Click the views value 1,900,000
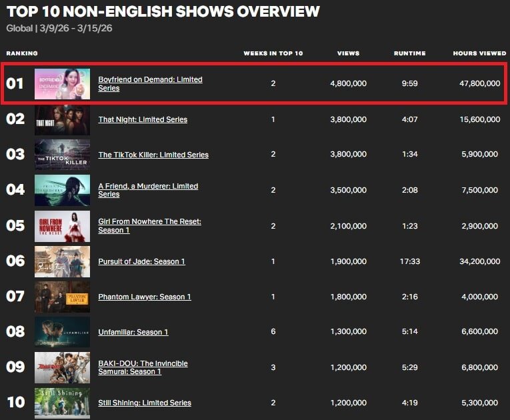This screenshot has width=510, height=420. tap(349, 261)
